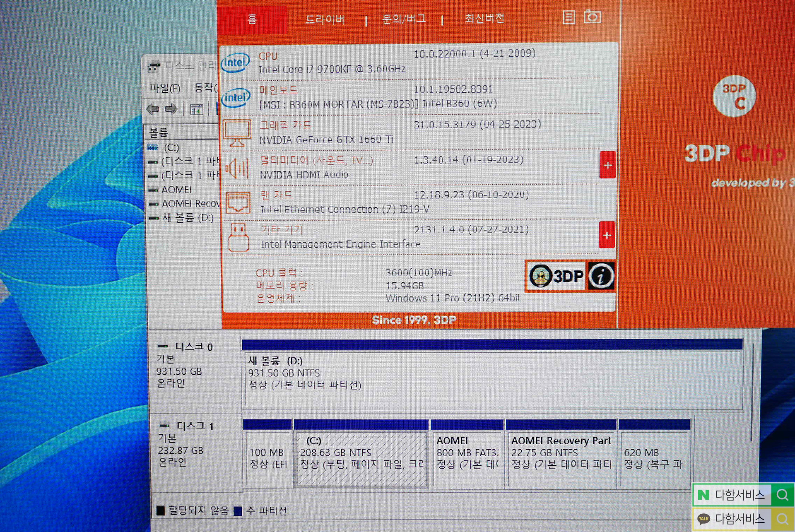795x532 pixels.
Task: Open the 문의/버그 tab
Action: click(x=404, y=19)
